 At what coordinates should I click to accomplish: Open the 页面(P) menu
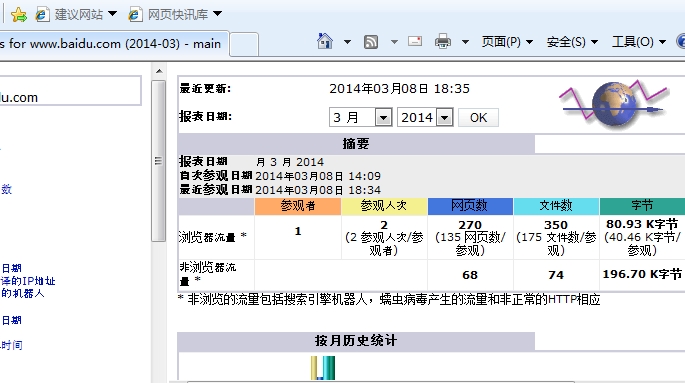507,42
